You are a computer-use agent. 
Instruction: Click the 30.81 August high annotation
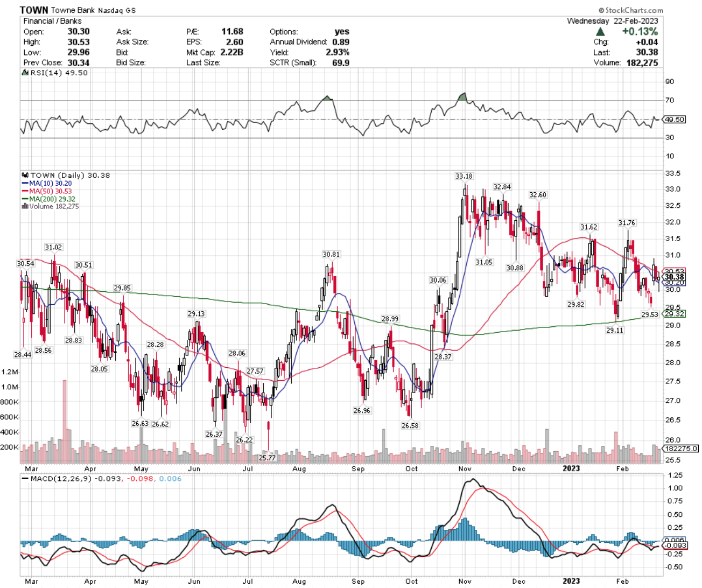click(332, 254)
